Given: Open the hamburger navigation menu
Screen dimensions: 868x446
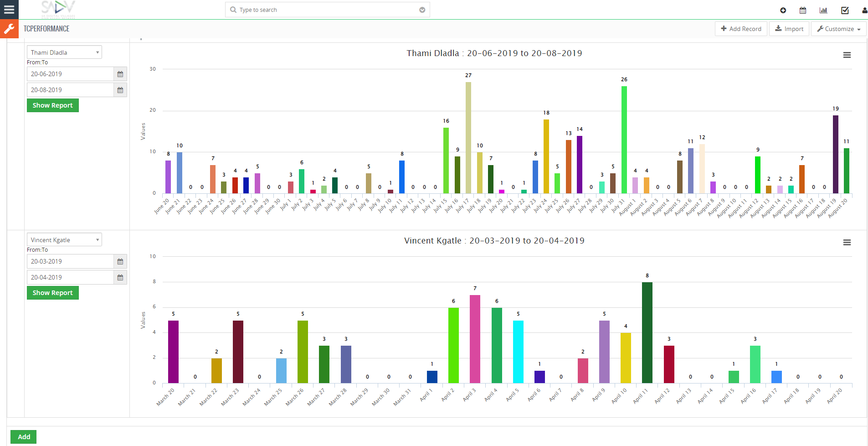Looking at the screenshot, I should tap(9, 10).
